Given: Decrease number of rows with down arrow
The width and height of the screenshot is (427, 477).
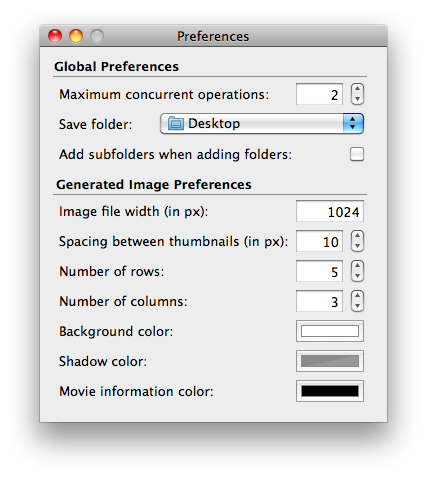Looking at the screenshot, I should click(x=357, y=276).
